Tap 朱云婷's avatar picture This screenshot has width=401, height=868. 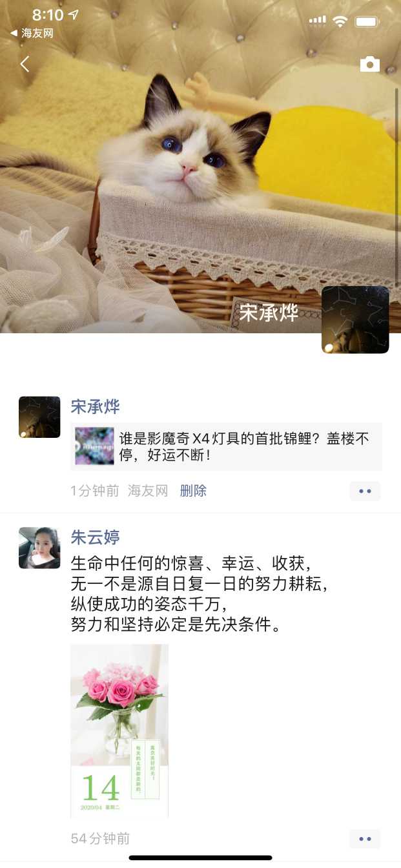(x=39, y=548)
